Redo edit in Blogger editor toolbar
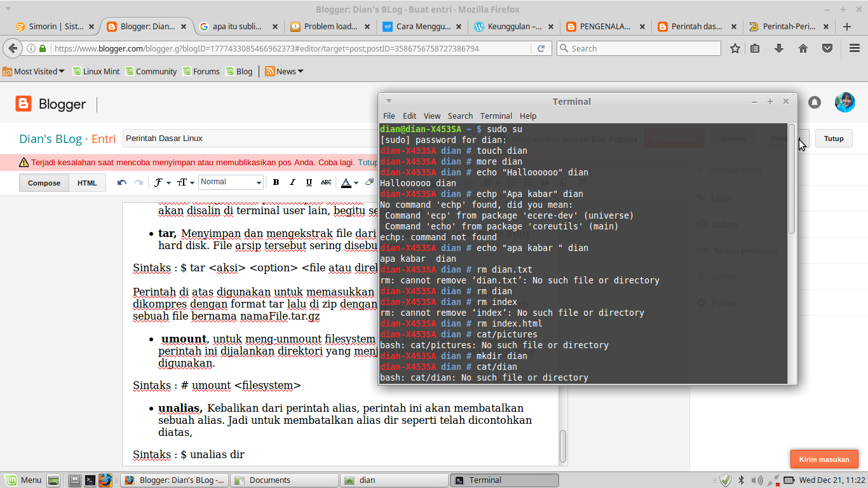The width and height of the screenshot is (868, 488). point(138,182)
